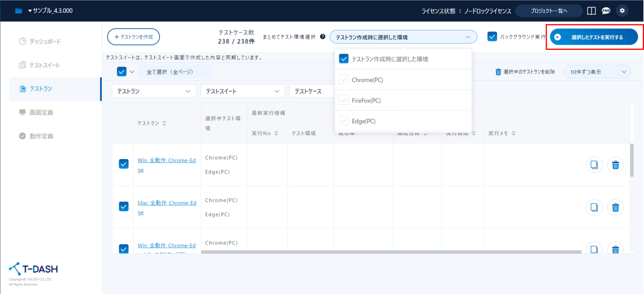Click the help question mark icon

[323, 37]
